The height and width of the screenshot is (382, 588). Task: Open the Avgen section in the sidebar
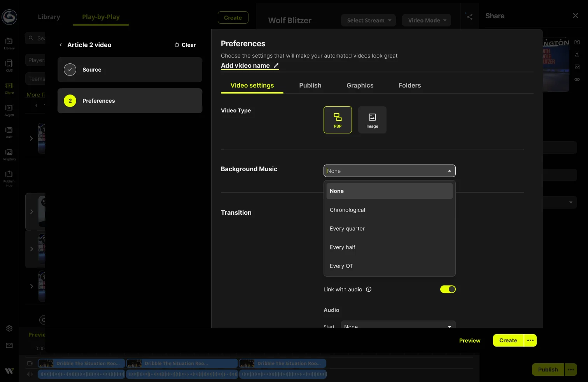[9, 110]
